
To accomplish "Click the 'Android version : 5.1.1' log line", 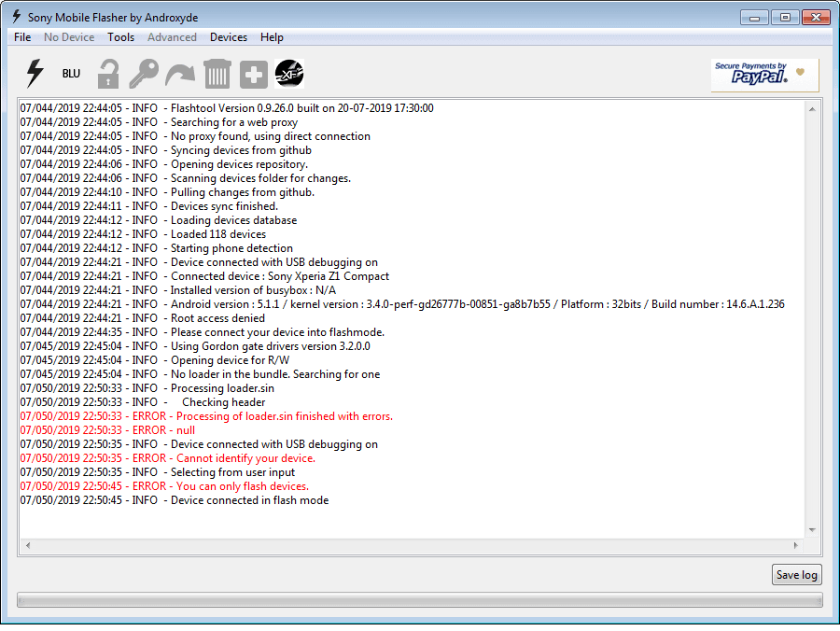I will [402, 304].
